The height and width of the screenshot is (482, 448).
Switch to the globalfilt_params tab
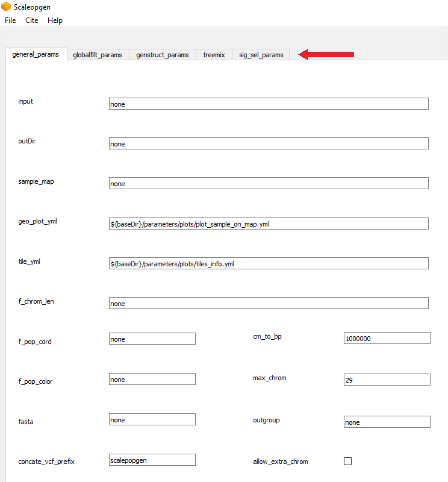coord(98,55)
